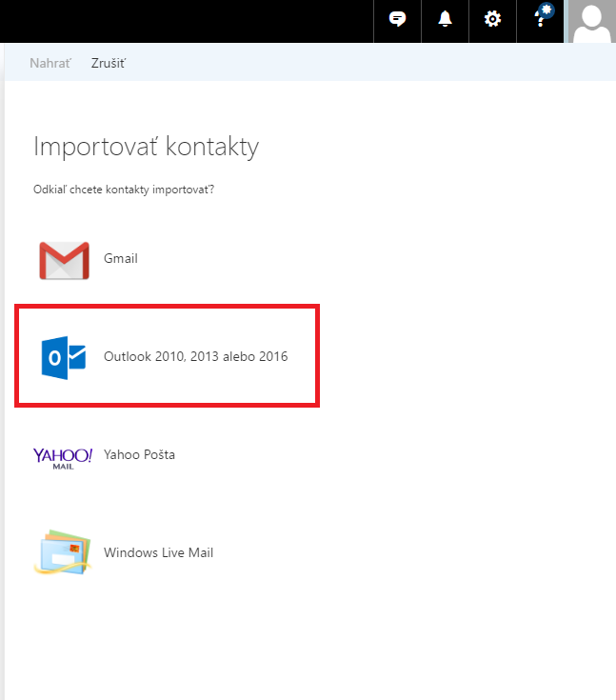
Task: Click the Windows Live Mail icon
Action: click(63, 552)
